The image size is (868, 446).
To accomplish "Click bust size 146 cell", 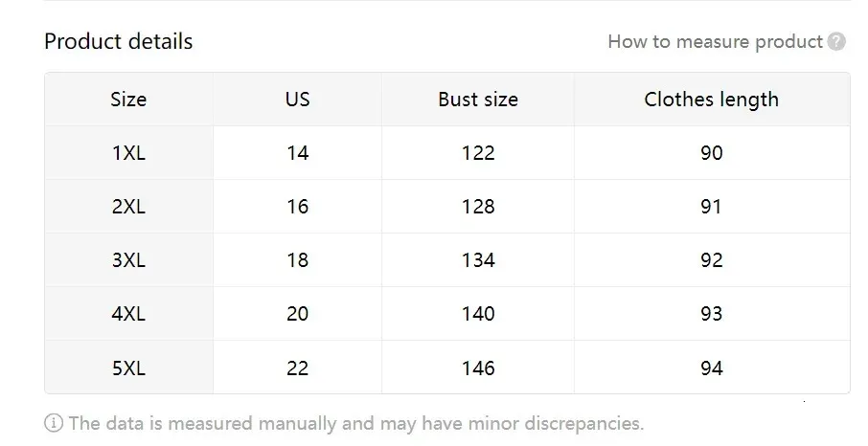I will point(478,368).
